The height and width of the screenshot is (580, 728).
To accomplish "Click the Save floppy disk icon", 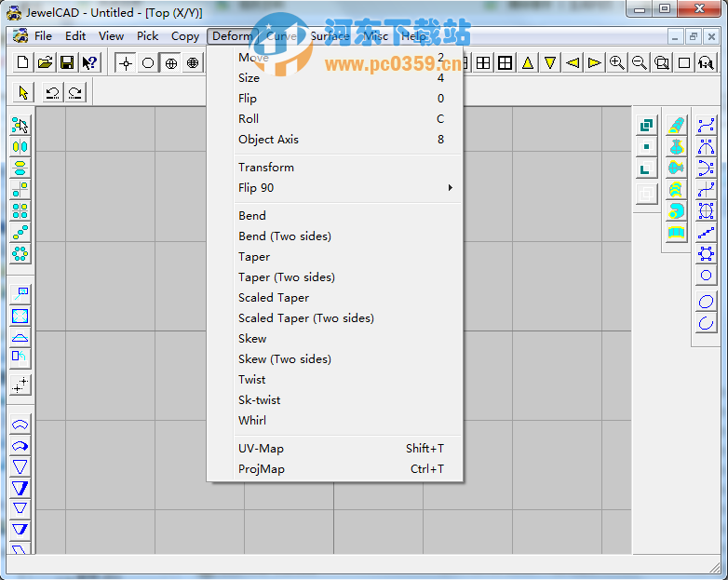I will click(67, 62).
